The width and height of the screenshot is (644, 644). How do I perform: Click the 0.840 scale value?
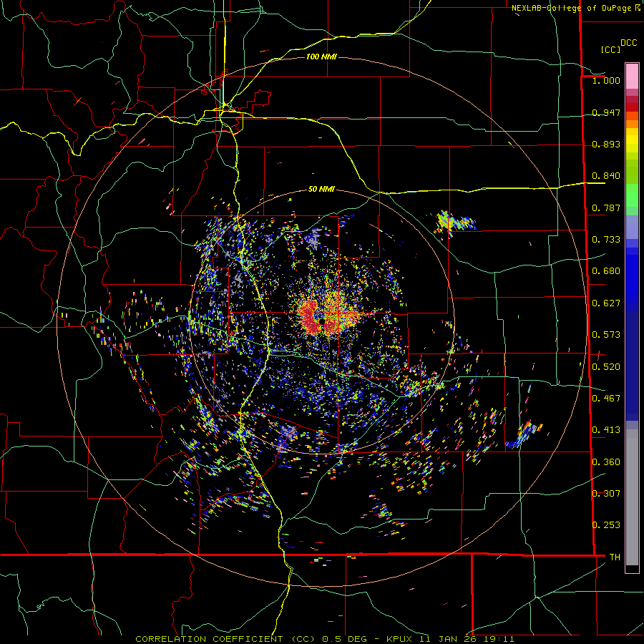pos(606,176)
